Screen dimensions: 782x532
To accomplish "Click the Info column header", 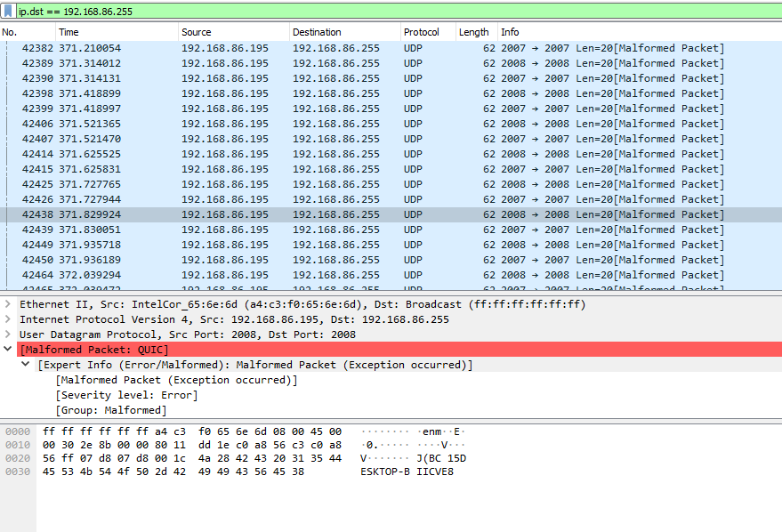I will point(623,32).
